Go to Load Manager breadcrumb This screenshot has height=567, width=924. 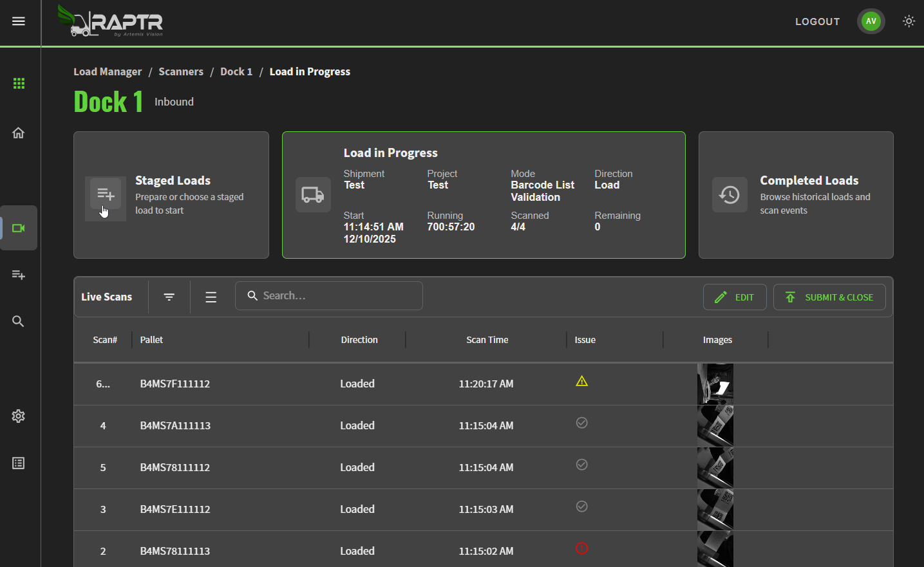coord(108,71)
